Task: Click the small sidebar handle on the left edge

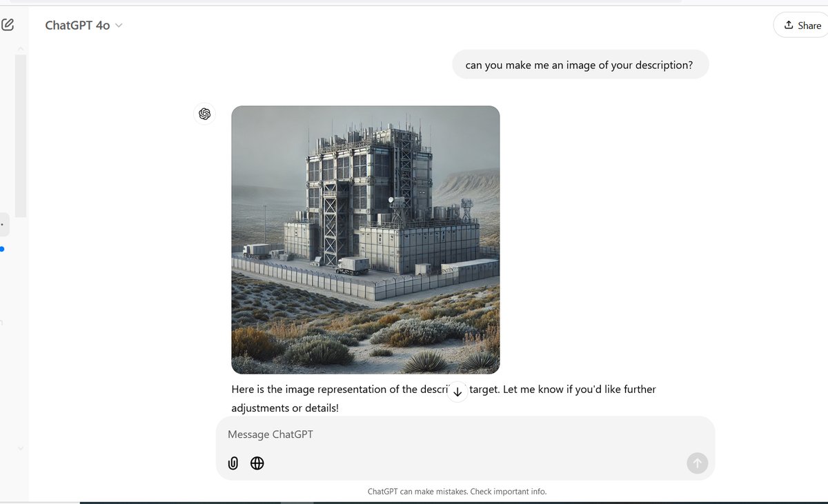Action: (3, 224)
